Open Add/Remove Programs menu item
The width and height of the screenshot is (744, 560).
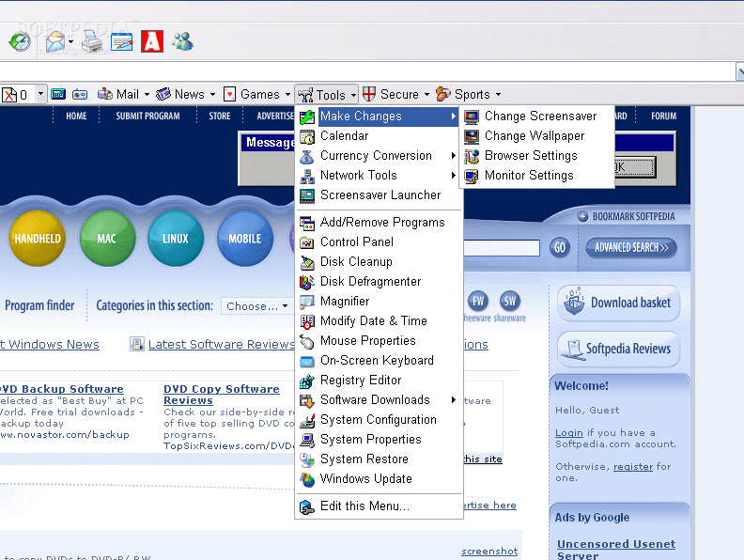click(379, 222)
